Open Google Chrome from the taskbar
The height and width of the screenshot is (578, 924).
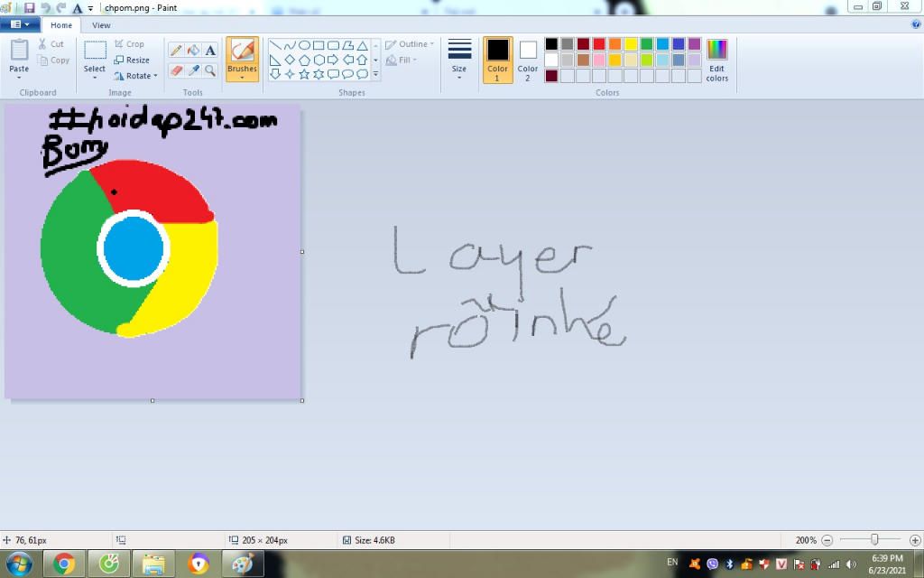pos(64,564)
